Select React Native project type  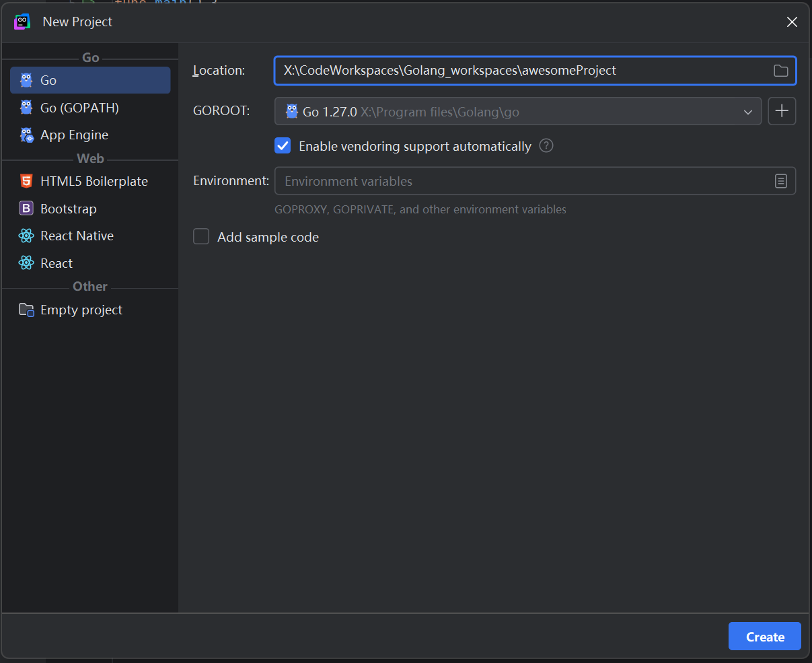[x=90, y=236]
